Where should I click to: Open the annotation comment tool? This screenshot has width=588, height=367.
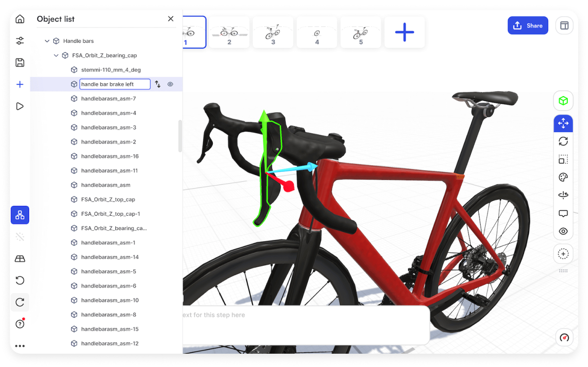click(563, 213)
